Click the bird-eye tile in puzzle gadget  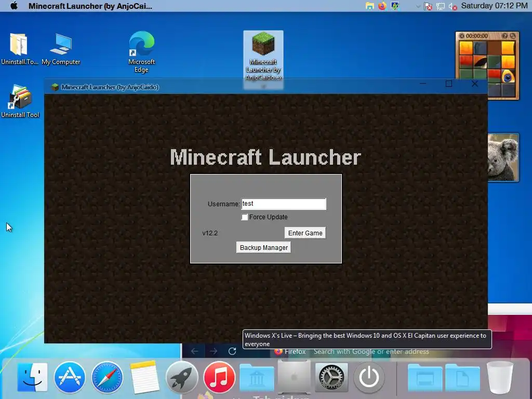[508, 77]
